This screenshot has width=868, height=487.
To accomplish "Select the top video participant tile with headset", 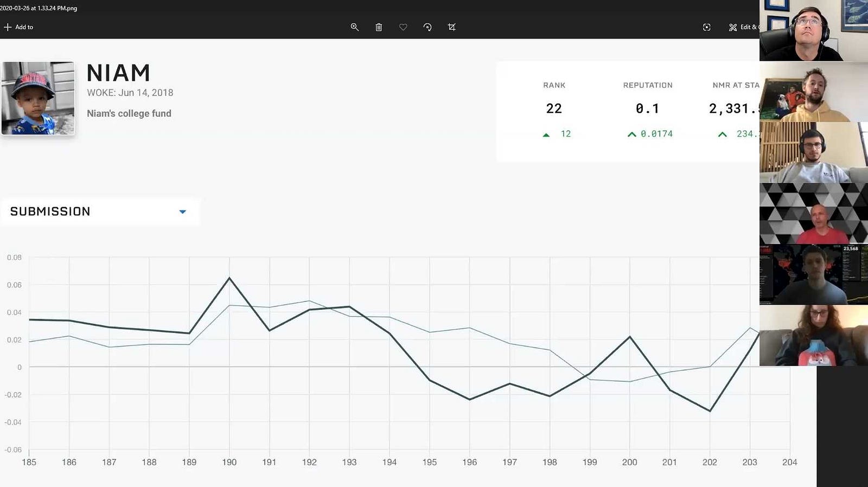I will (x=814, y=30).
